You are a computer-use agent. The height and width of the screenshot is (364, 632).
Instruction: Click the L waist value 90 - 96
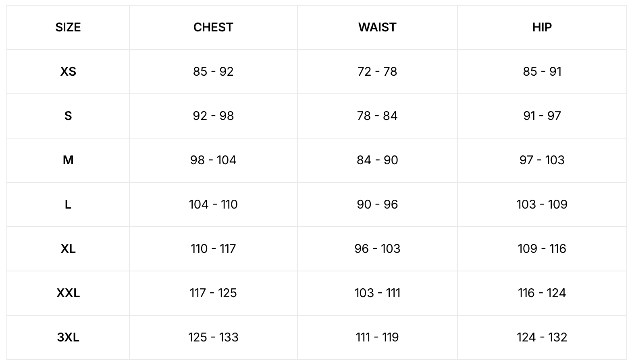pyautogui.click(x=377, y=205)
